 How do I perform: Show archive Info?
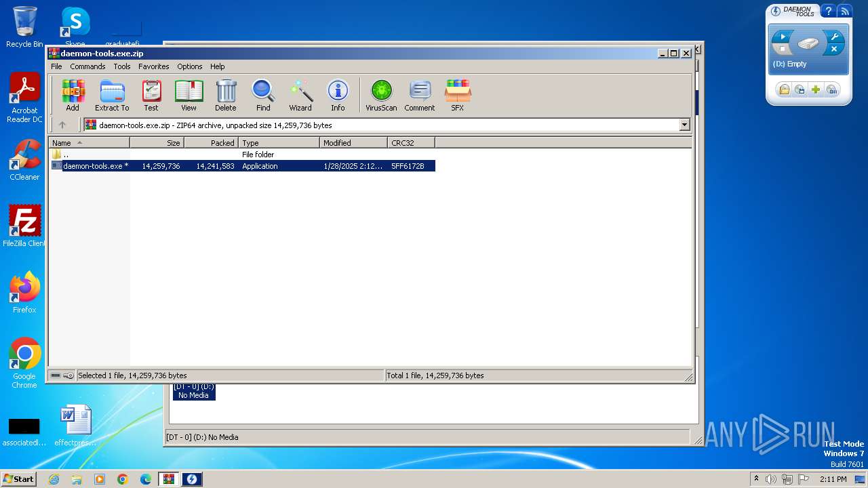338,96
